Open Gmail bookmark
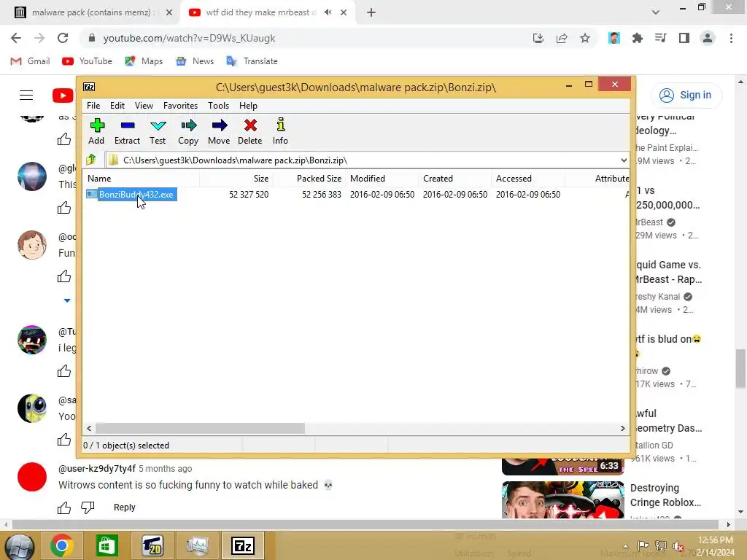Image resolution: width=747 pixels, height=560 pixels. point(30,61)
